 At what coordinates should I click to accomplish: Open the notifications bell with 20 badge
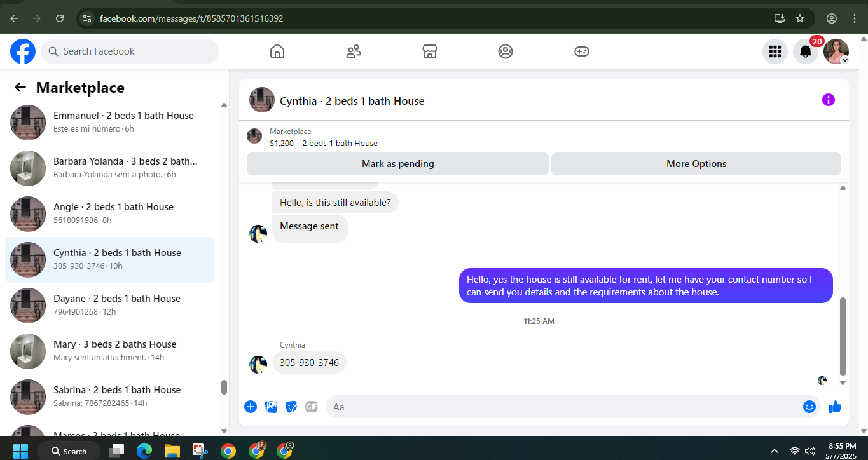pos(806,51)
